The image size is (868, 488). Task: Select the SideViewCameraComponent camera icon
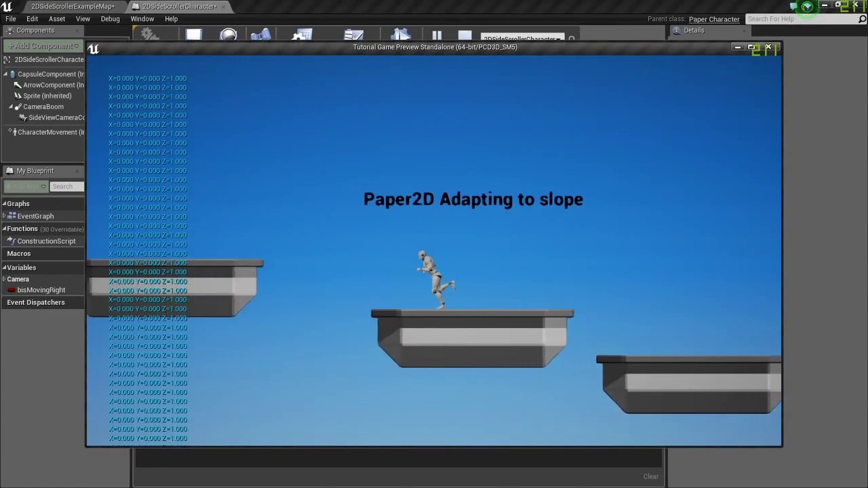coord(23,118)
